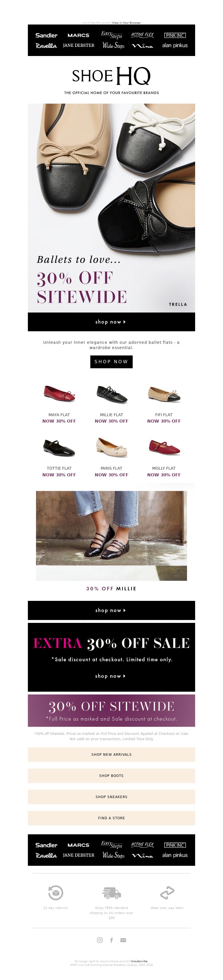Screen dimensions: 223x980
Task: Click Find a Store button
Action: coord(111,818)
